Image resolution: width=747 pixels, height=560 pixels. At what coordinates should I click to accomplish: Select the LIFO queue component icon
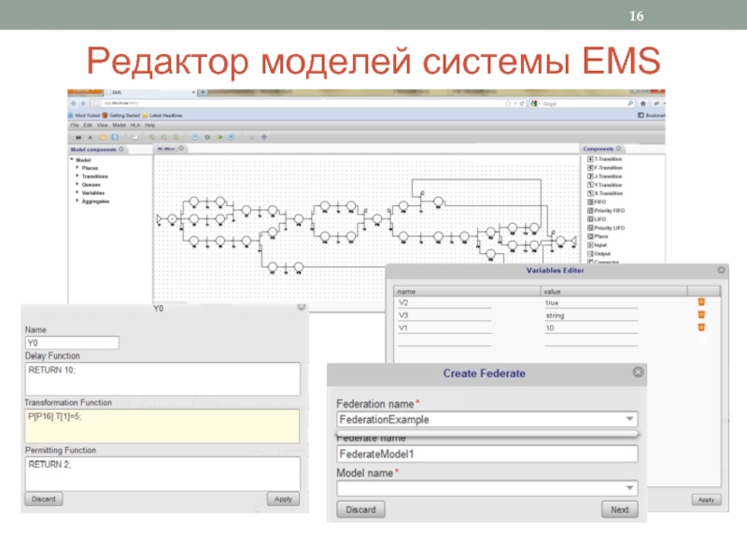pyautogui.click(x=590, y=219)
